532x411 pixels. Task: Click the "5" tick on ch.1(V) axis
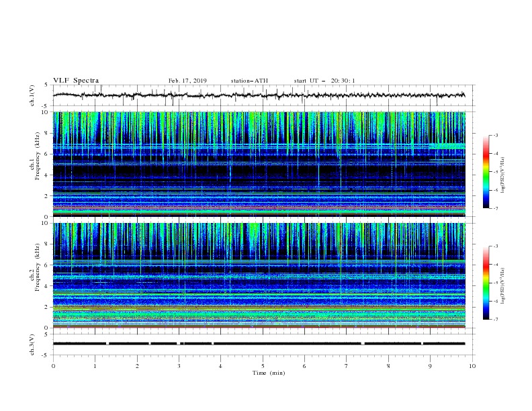click(46, 85)
